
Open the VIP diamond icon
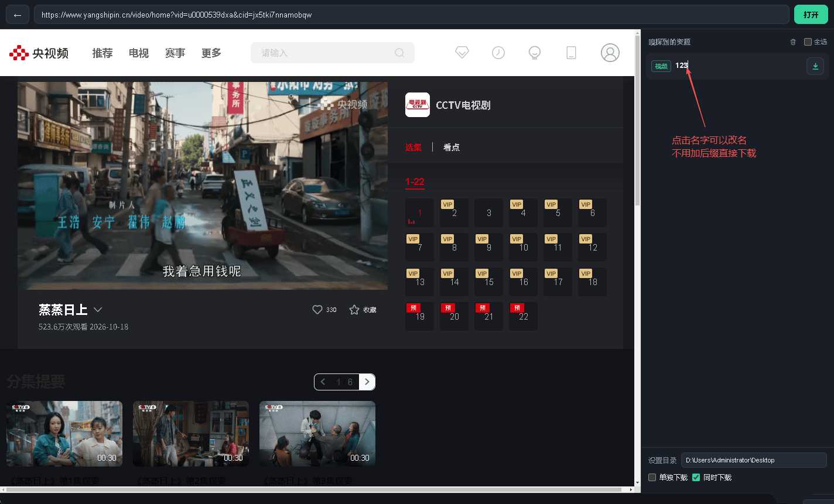[x=462, y=53]
